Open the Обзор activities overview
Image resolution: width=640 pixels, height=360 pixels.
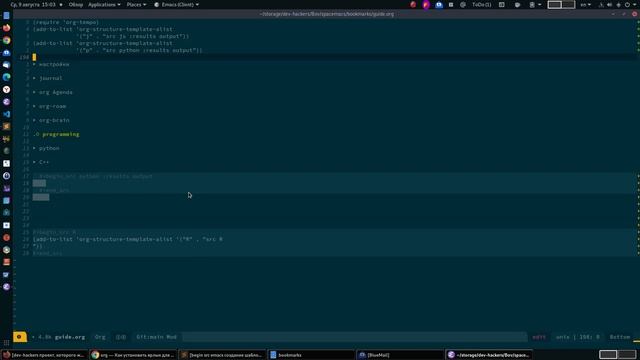click(x=76, y=4)
